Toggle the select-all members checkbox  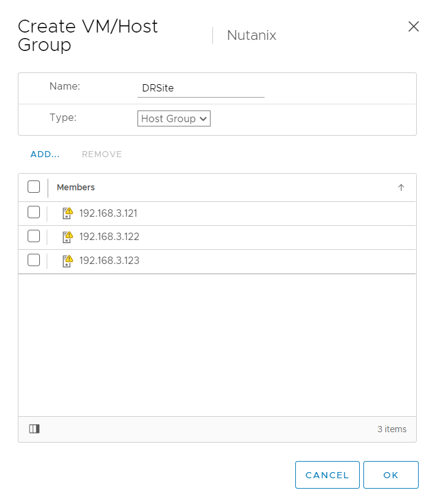click(x=34, y=187)
